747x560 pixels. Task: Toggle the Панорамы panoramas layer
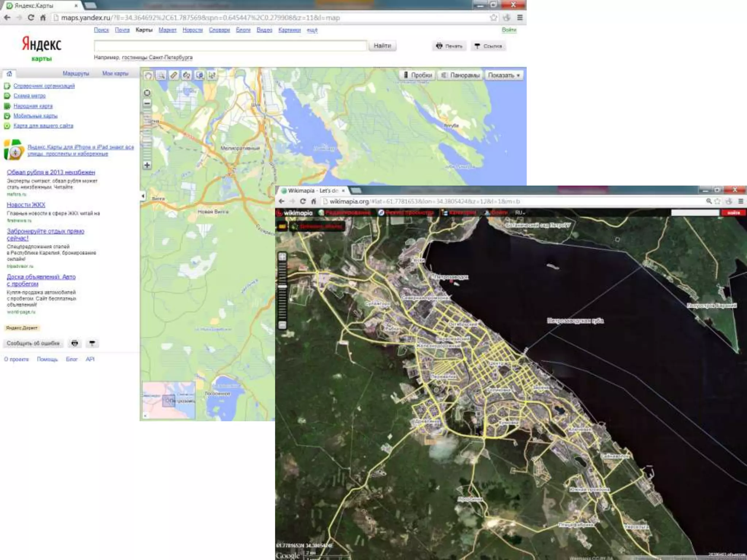(460, 75)
